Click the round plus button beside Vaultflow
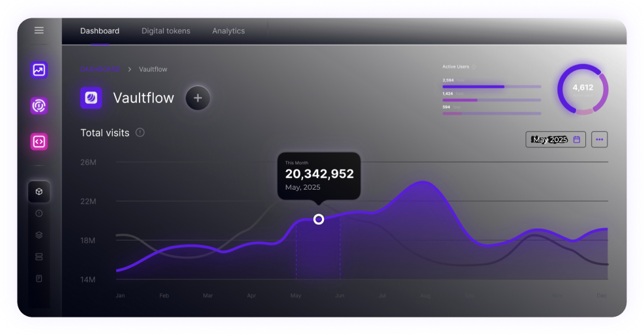The width and height of the screenshot is (644, 335). [198, 98]
